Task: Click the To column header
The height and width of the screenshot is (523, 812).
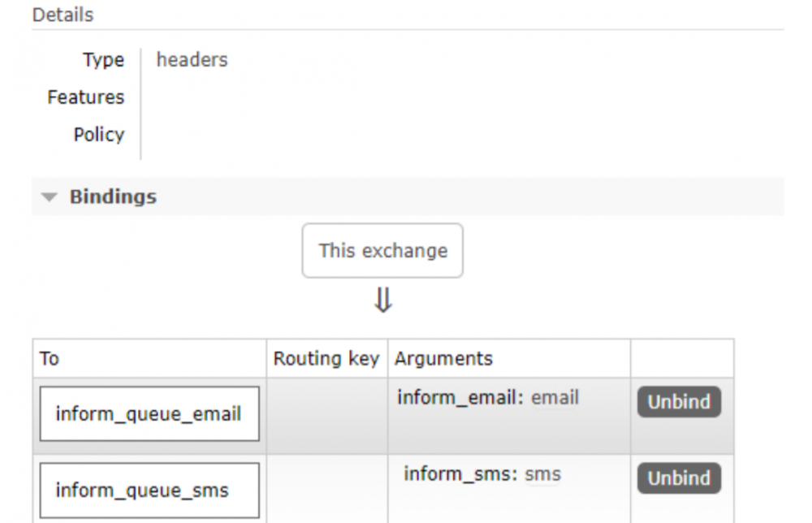Action: tap(50, 358)
